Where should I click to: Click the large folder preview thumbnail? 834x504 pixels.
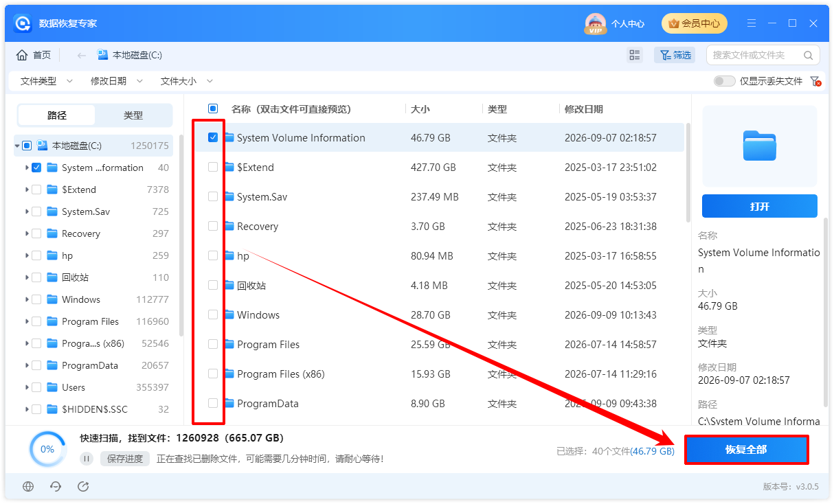(759, 146)
